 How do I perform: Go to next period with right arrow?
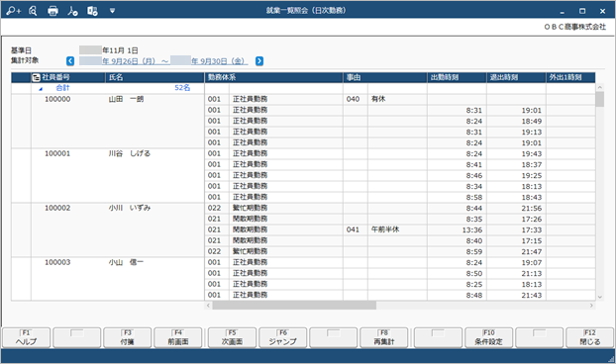point(259,61)
